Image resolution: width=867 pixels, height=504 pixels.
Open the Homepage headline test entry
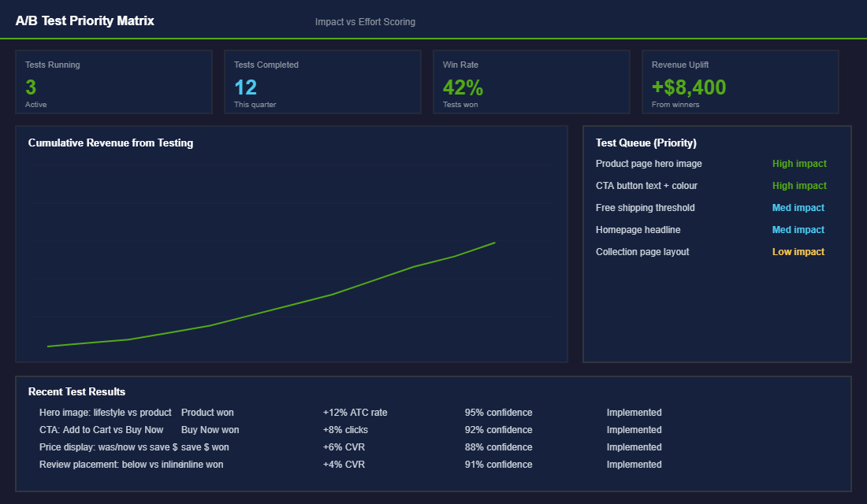(x=638, y=229)
